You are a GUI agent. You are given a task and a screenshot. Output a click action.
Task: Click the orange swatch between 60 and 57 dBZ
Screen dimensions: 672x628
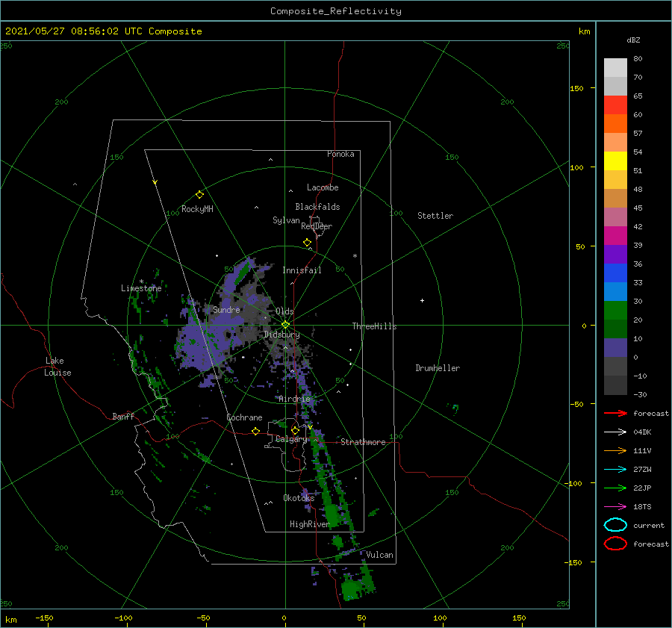point(615,123)
